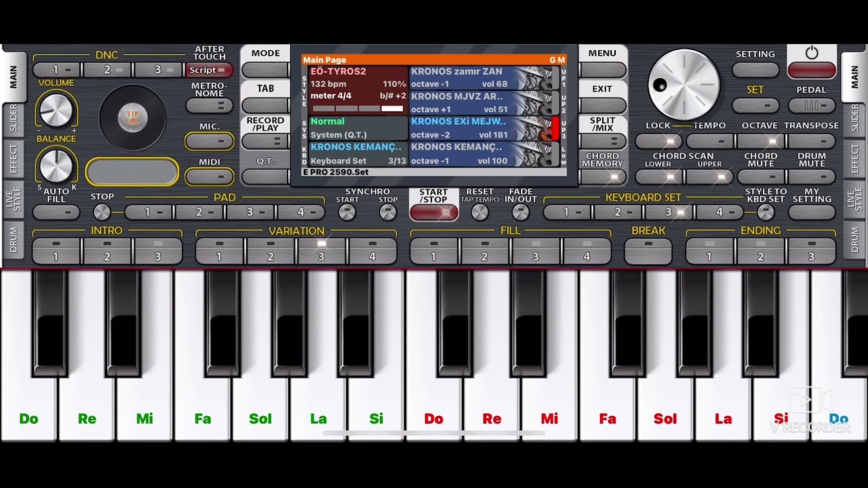The width and height of the screenshot is (868, 488).
Task: Open the SETTING button
Action: pyautogui.click(x=755, y=70)
